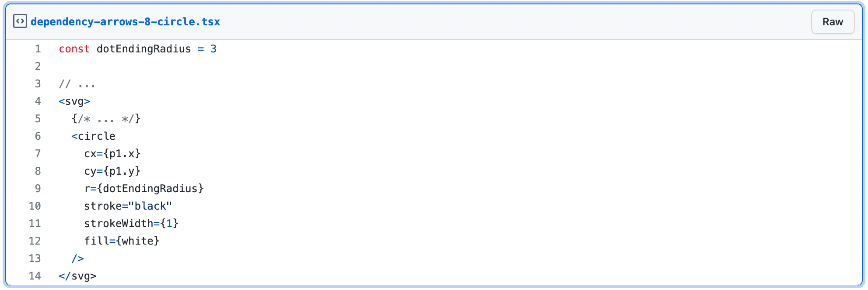Click the fill={white} attribute
Screen dimensions: 868x290
(122, 241)
